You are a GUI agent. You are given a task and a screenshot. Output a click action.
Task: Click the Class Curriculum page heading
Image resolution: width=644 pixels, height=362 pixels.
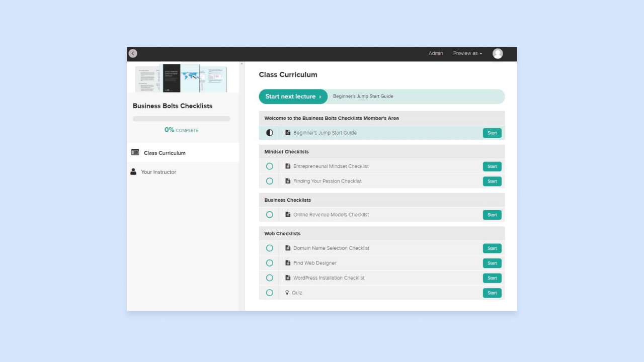coord(288,74)
